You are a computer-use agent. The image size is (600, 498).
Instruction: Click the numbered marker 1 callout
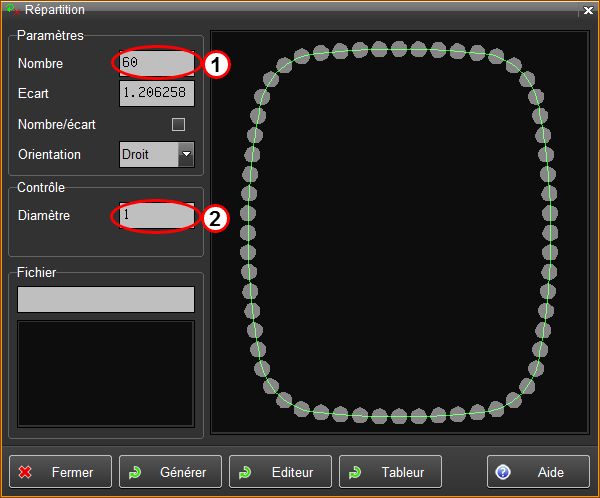[217, 63]
